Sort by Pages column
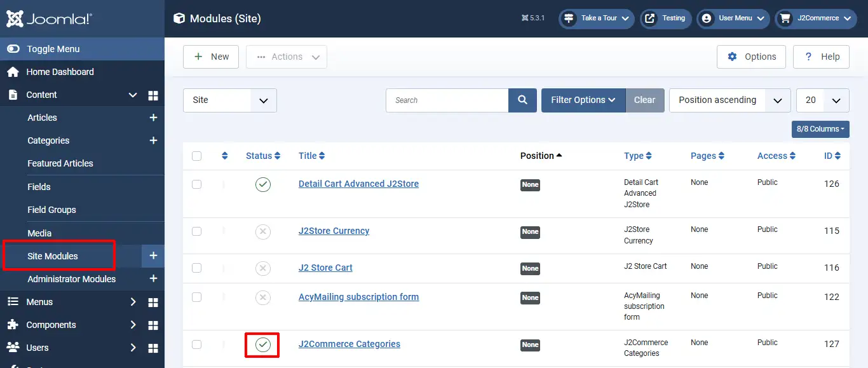Viewport: 868px width, 368px height. click(707, 156)
